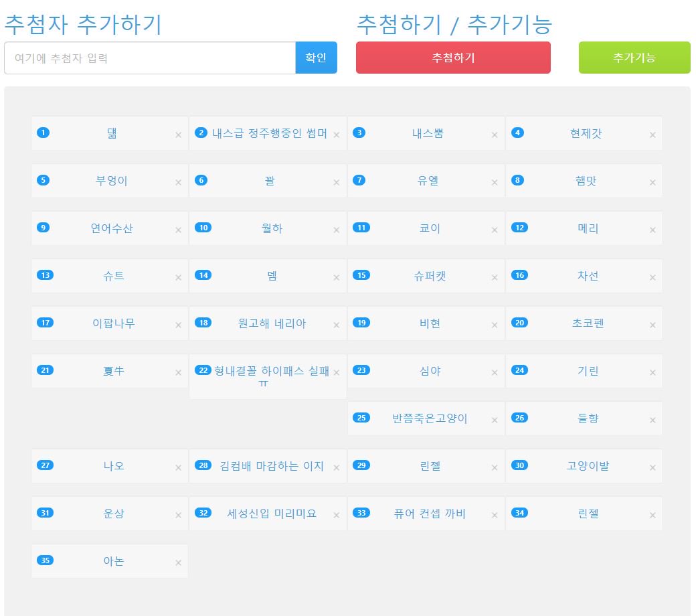
Task: Delete entry 34 린젤 with x icon
Action: click(652, 515)
